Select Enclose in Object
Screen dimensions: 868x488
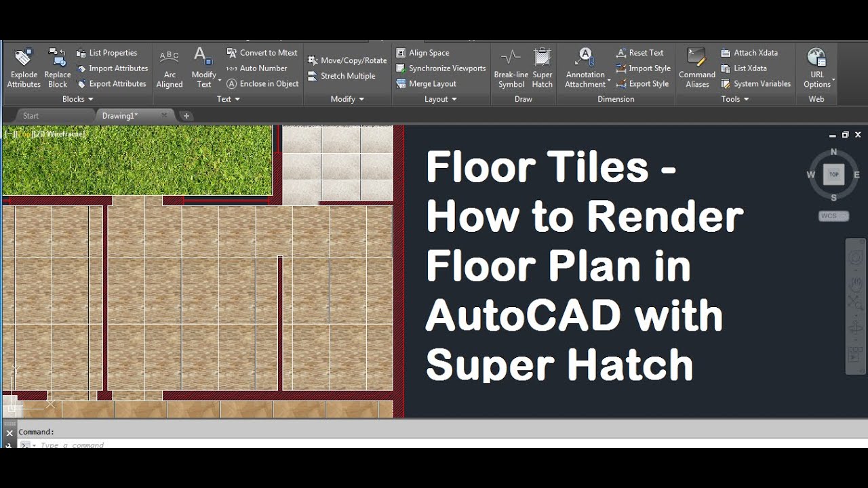(262, 84)
